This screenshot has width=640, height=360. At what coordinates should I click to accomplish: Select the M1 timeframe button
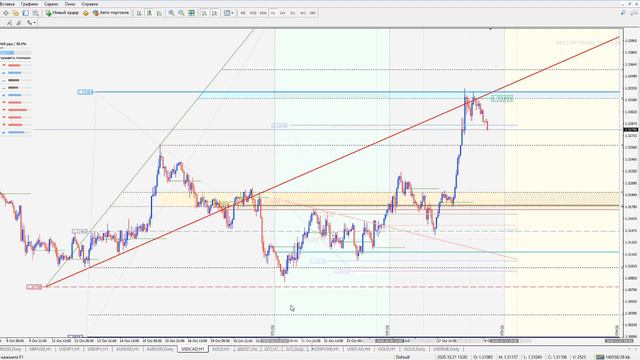(x=243, y=13)
